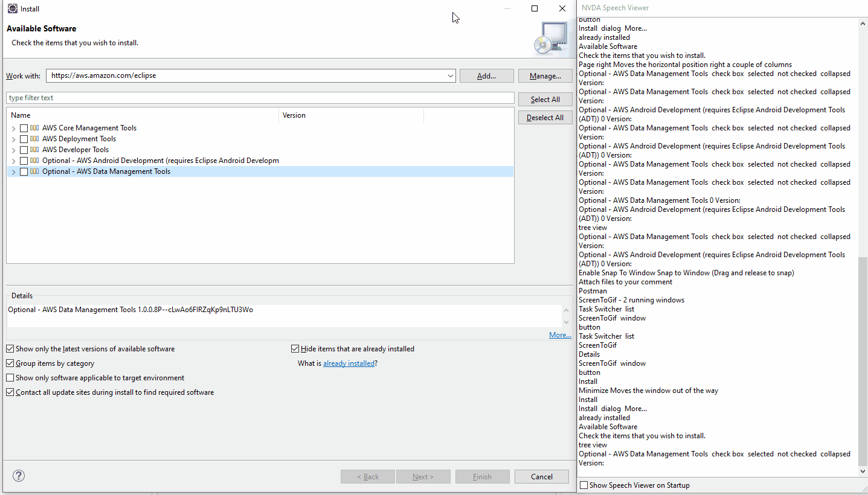The image size is (868, 495).
Task: Toggle Hide items that are already installed
Action: 295,349
